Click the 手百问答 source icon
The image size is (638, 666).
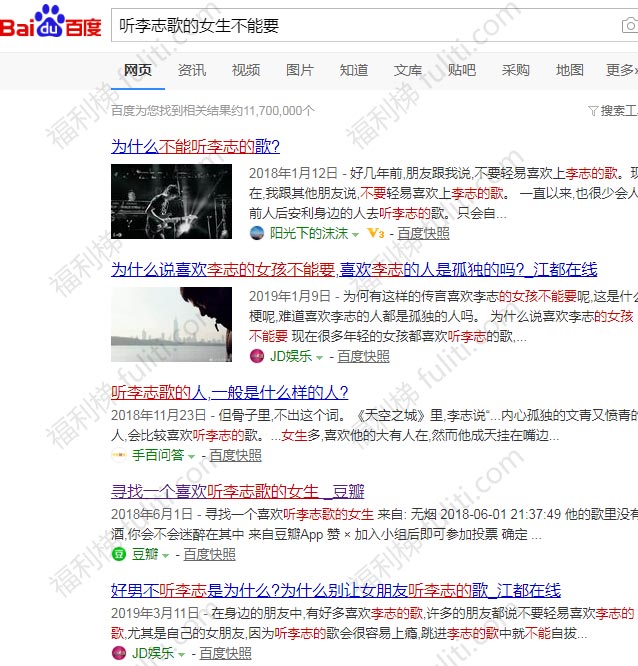[118, 455]
